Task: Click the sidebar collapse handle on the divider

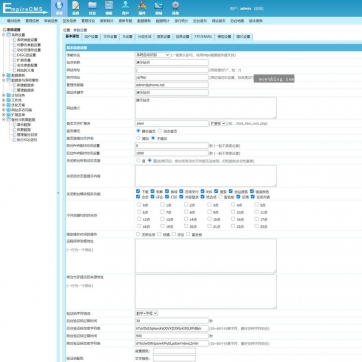Action: coord(58,193)
